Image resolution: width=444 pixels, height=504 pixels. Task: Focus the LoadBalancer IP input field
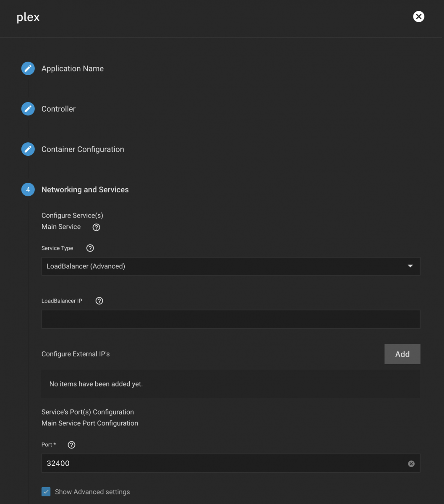[230, 319]
